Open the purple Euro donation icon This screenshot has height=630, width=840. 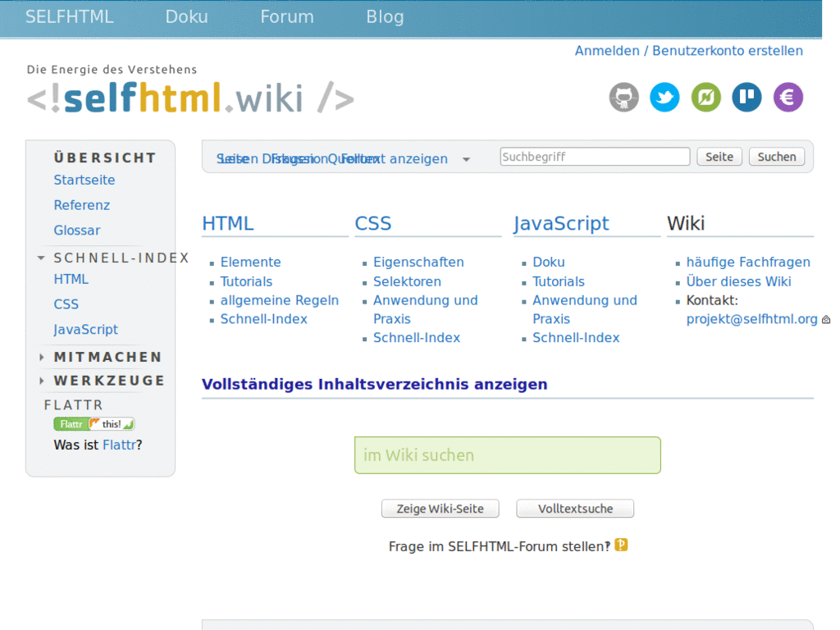[787, 97]
